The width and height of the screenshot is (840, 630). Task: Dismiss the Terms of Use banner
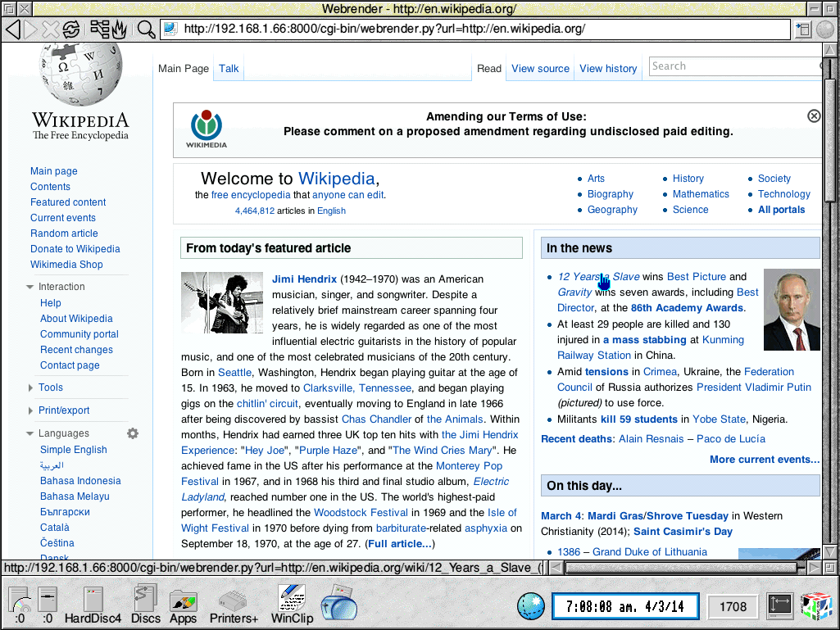click(813, 116)
